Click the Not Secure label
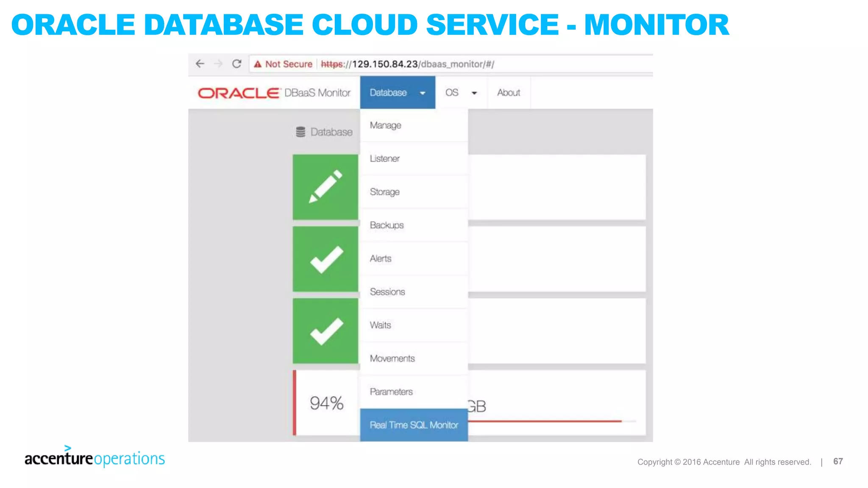The width and height of the screenshot is (868, 488). click(x=289, y=64)
